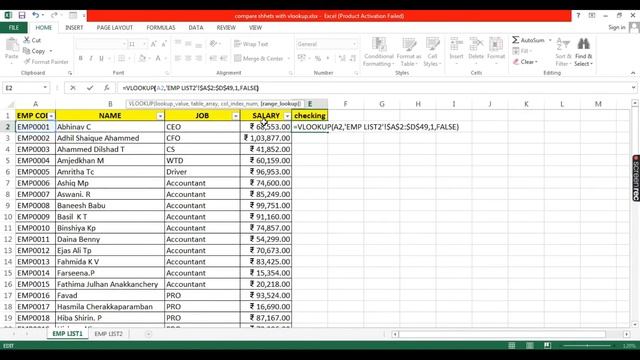Open the Number Format General dropdown
This screenshot has width=640, height=360.
[x=354, y=44]
